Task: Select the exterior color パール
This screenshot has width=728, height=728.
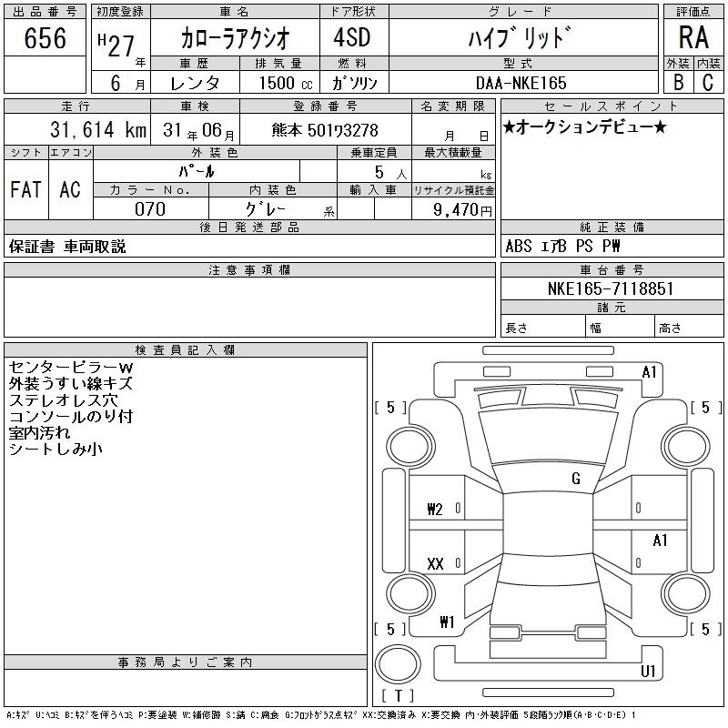Action: click(197, 171)
